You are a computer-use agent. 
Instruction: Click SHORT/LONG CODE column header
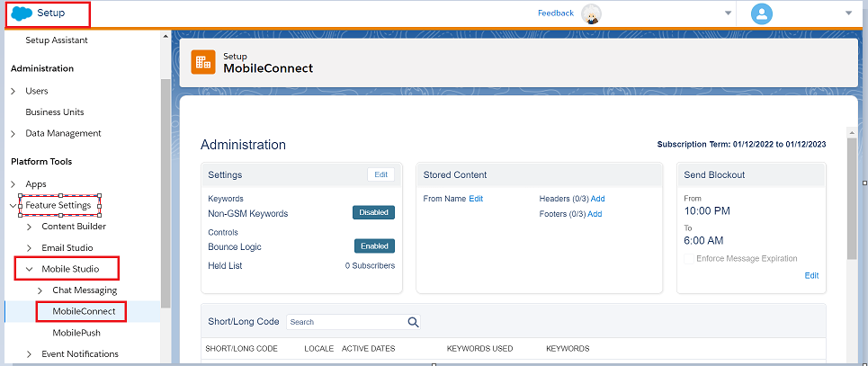(x=241, y=349)
